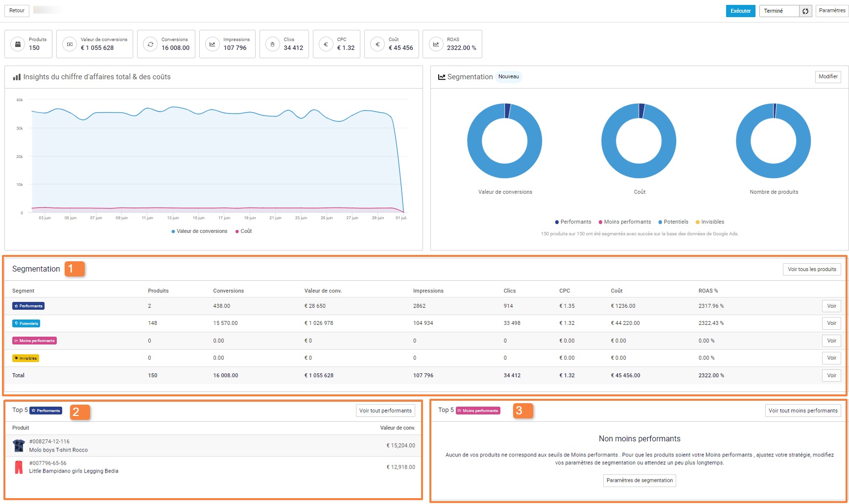
Task: Click the Invisibles segment badge in table
Action: click(25, 358)
